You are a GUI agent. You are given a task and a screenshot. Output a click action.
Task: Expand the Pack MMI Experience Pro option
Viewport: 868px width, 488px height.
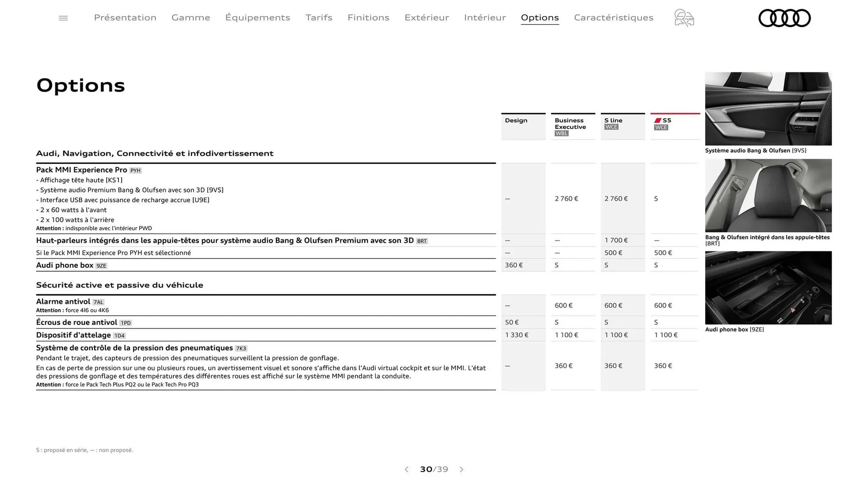tap(84, 169)
